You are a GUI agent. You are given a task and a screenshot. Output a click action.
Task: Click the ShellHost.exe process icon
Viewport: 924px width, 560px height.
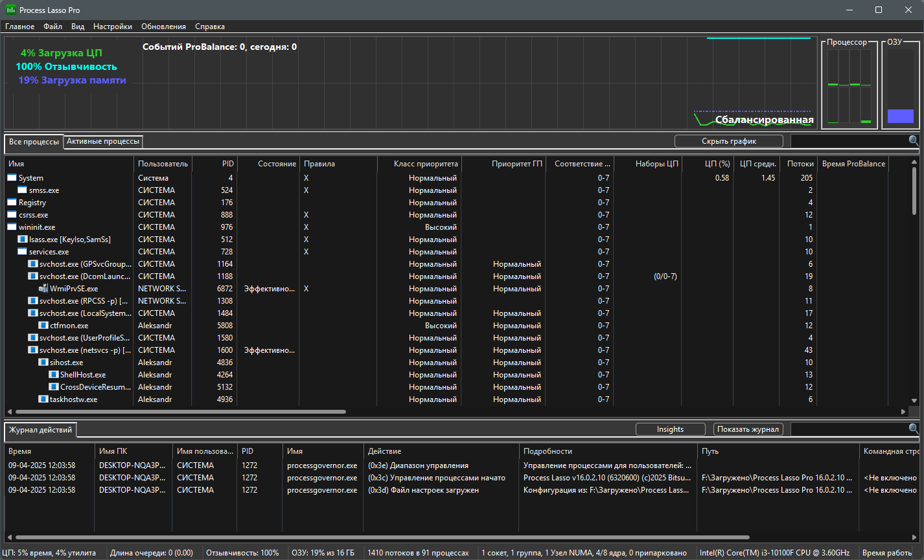coord(53,375)
